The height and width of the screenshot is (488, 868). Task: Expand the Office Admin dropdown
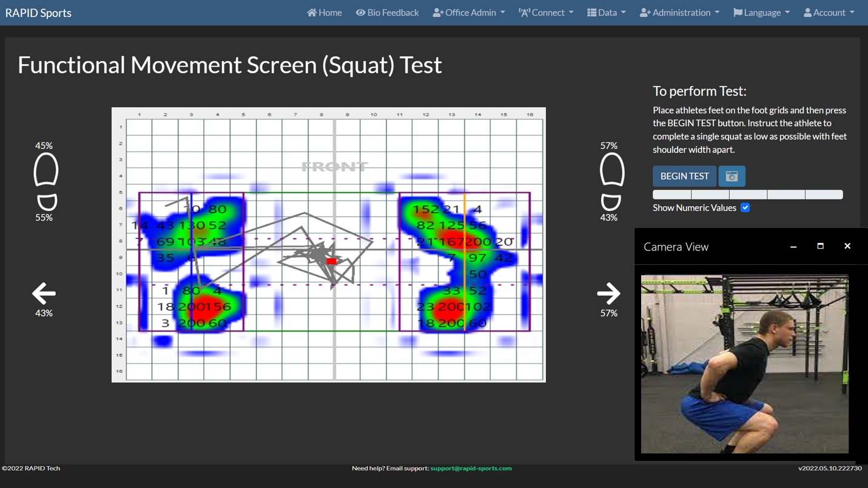pyautogui.click(x=469, y=13)
